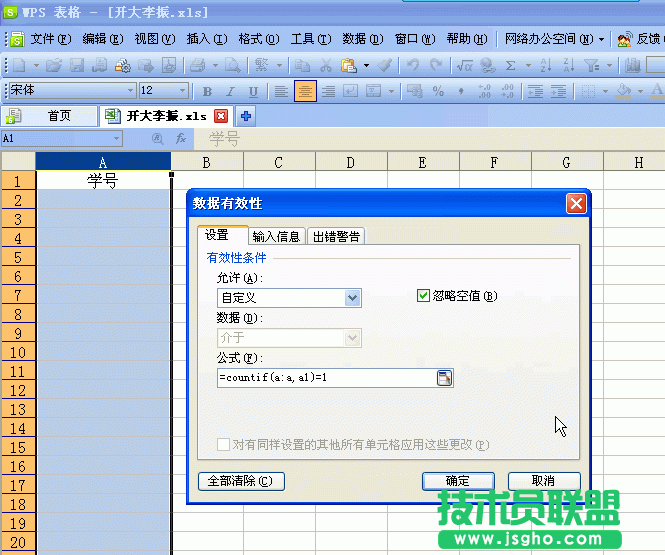Expand the Fill Color dropdown arrow
The height and width of the screenshot is (555, 665).
[640, 91]
